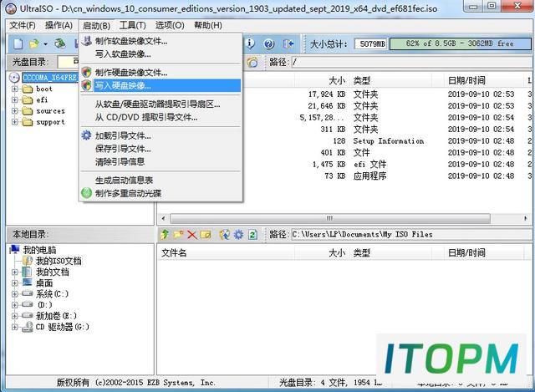Expand the 系统(C:) drive node
The width and height of the screenshot is (535, 392).
click(14, 293)
